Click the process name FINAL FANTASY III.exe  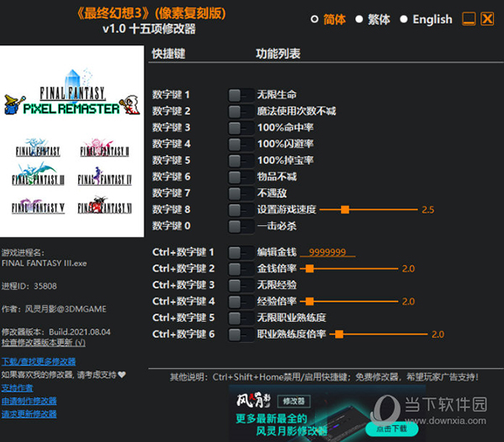coord(44,264)
